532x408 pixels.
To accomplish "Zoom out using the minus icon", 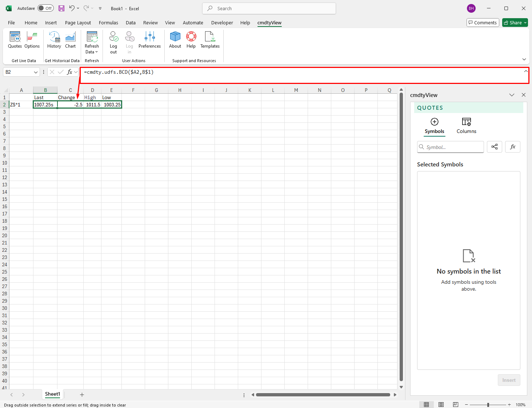I will [x=466, y=405].
